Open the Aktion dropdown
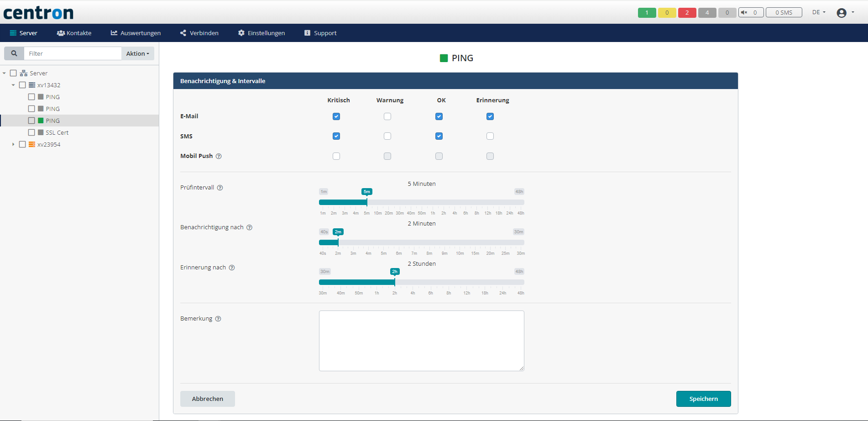This screenshot has height=421, width=868. click(137, 53)
